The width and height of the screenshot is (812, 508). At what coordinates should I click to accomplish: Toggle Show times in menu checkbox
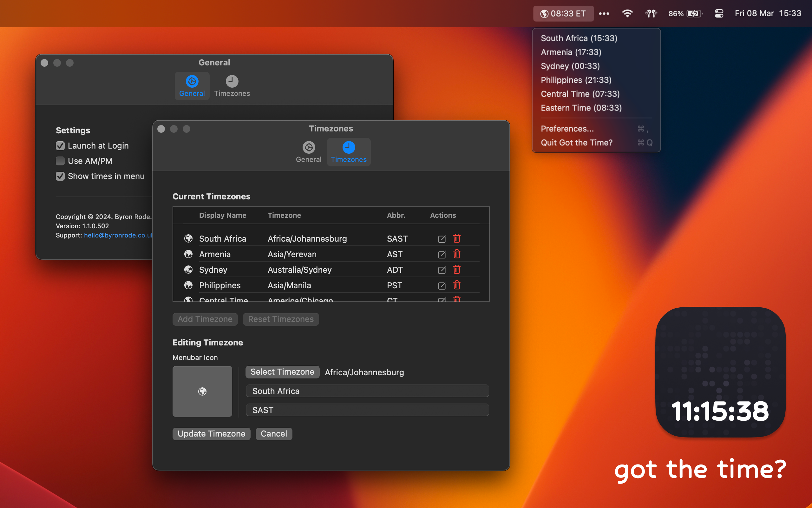pyautogui.click(x=60, y=177)
